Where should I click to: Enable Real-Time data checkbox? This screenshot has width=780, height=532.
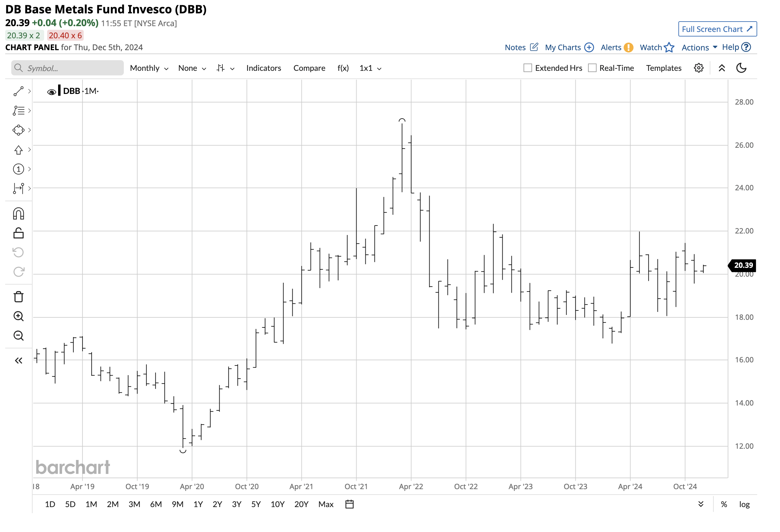[x=592, y=68]
